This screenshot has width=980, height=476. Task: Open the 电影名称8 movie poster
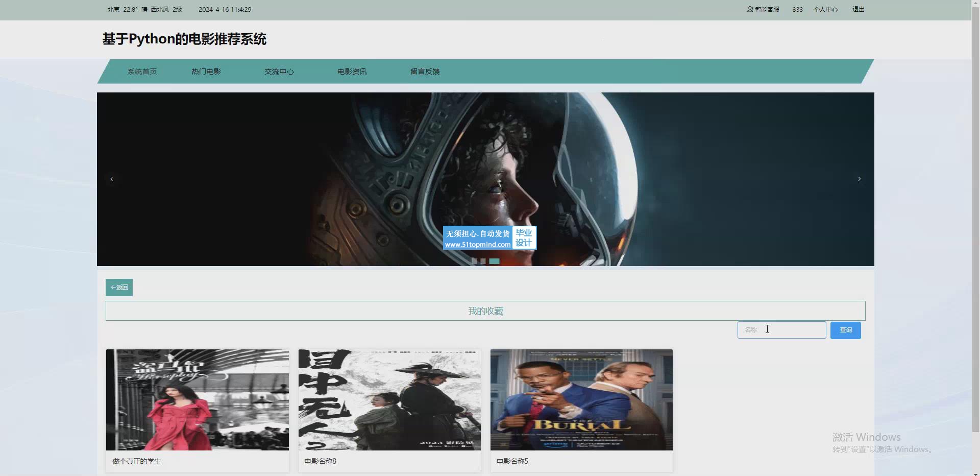click(389, 400)
